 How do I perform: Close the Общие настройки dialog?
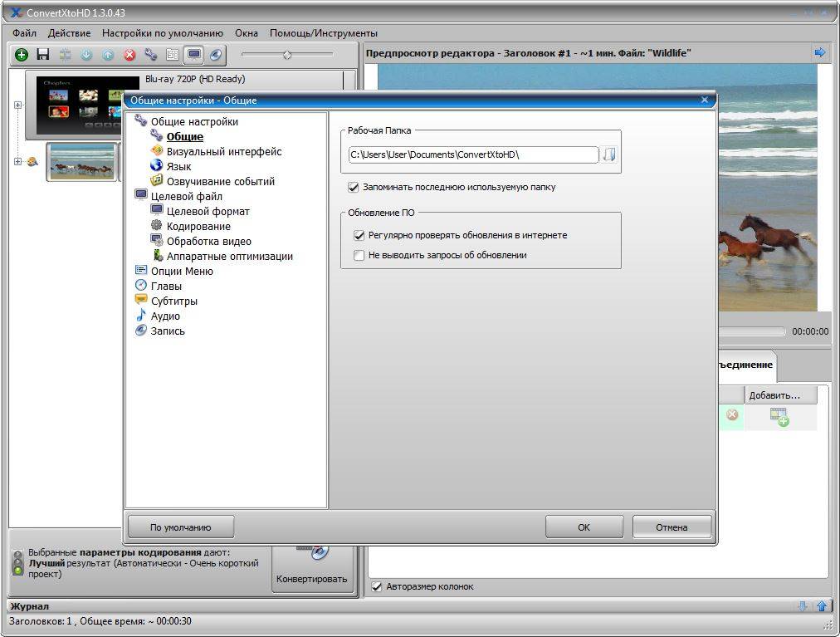705,100
